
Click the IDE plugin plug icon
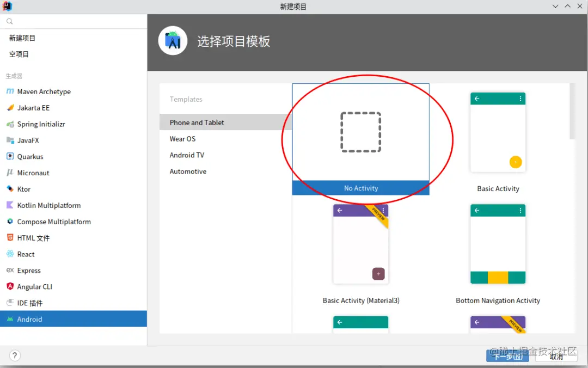10,302
